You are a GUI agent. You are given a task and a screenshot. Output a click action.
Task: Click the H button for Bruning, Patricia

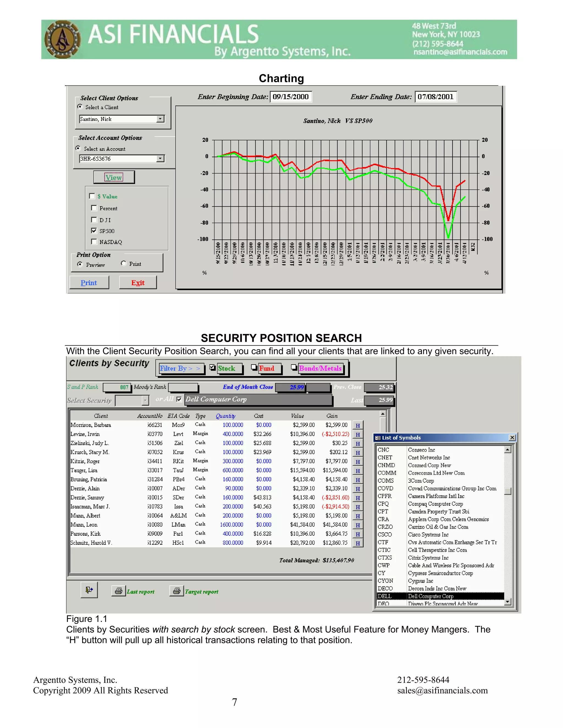pyautogui.click(x=358, y=480)
